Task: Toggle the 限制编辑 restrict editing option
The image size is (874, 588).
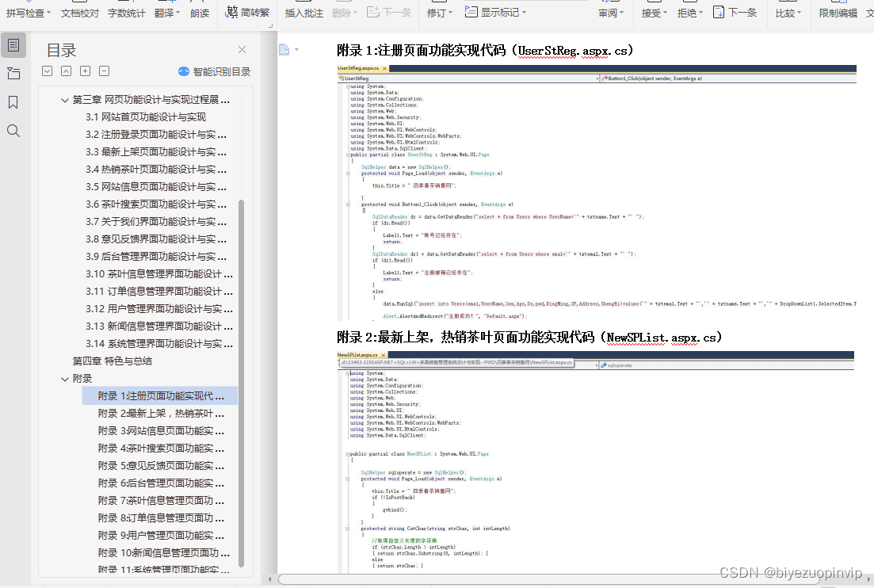Action: [838, 13]
